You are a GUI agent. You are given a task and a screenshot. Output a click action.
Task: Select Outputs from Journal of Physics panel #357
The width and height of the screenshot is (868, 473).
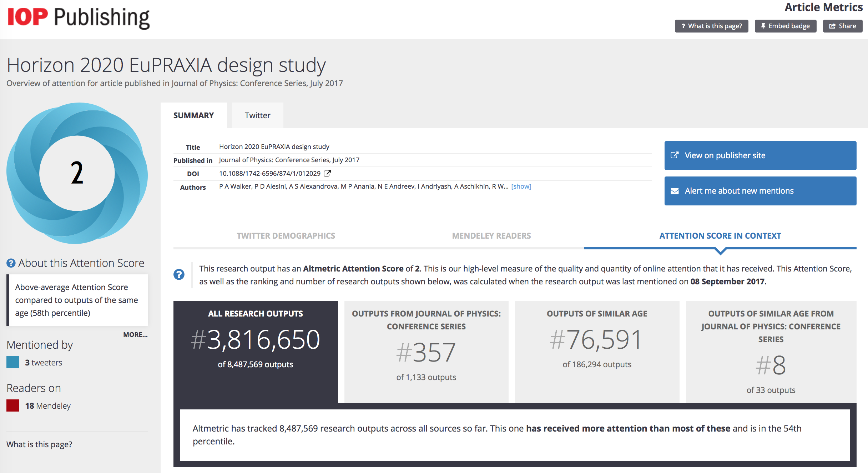[426, 352]
